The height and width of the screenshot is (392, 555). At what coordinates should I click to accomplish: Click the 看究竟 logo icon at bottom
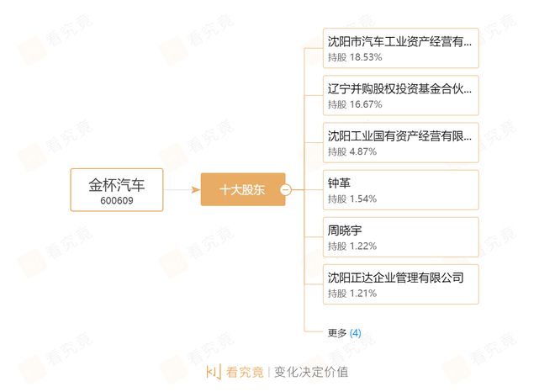click(214, 372)
